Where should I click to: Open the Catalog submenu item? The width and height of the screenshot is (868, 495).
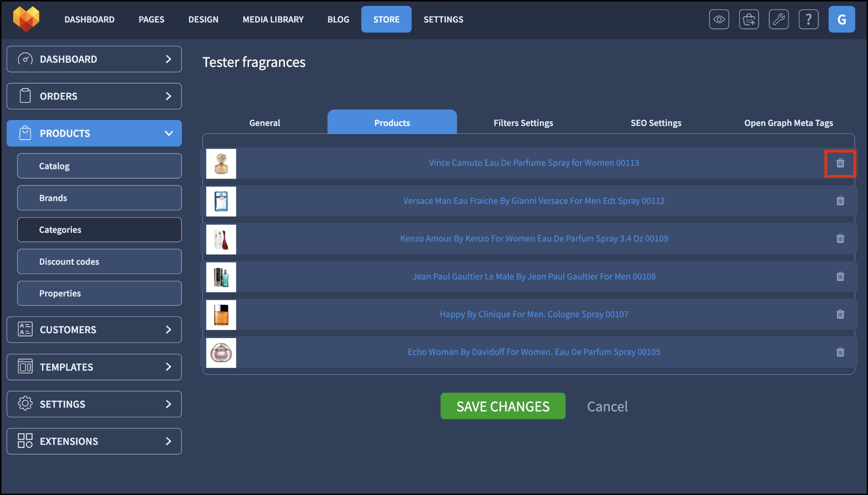99,166
